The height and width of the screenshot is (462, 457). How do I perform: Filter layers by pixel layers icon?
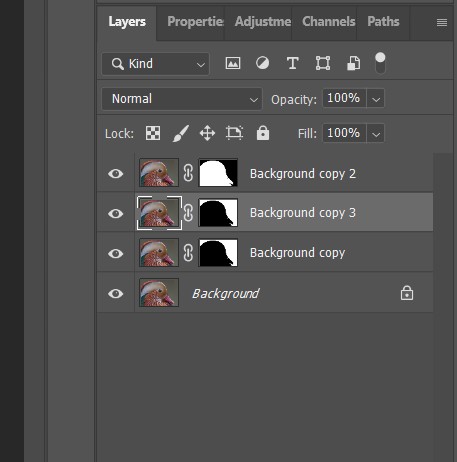(x=233, y=63)
